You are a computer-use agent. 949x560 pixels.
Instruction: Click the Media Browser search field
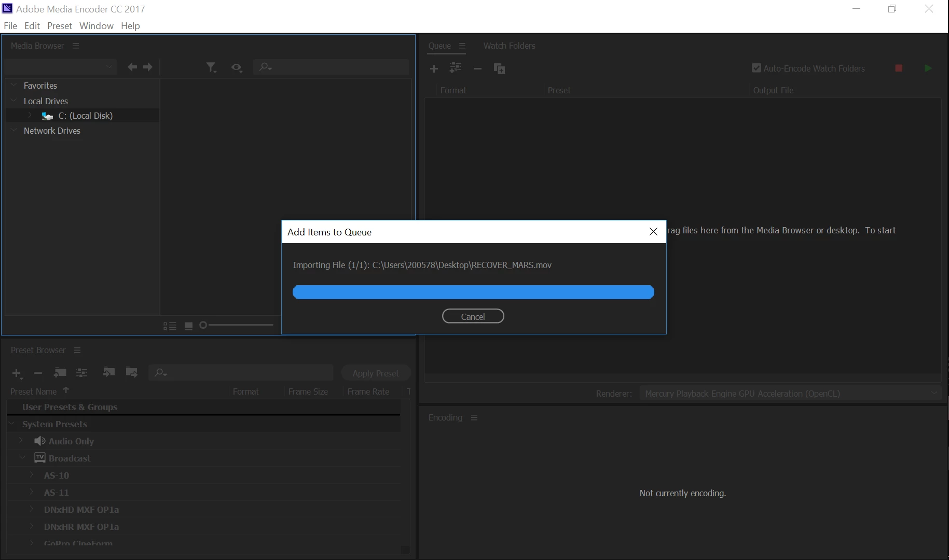(x=331, y=67)
